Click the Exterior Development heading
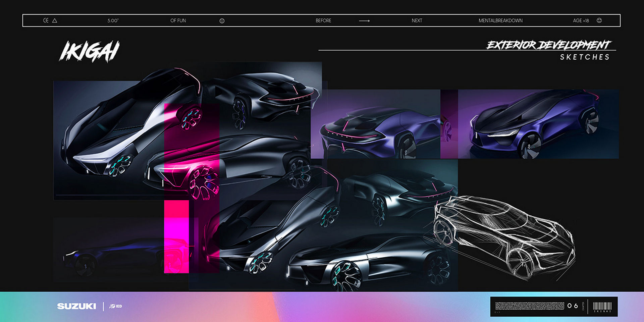644x322 pixels. (548, 45)
